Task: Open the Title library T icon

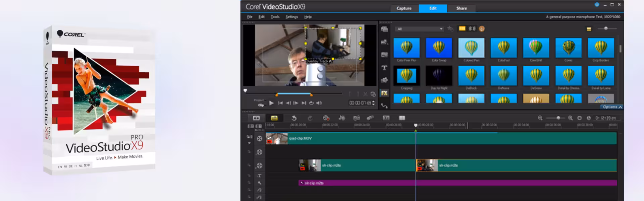Action: click(384, 68)
